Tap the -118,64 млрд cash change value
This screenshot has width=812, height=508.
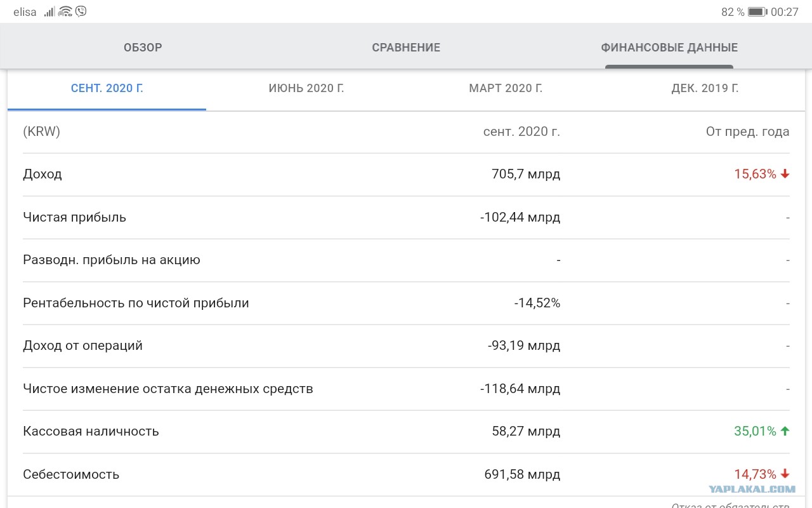click(520, 389)
